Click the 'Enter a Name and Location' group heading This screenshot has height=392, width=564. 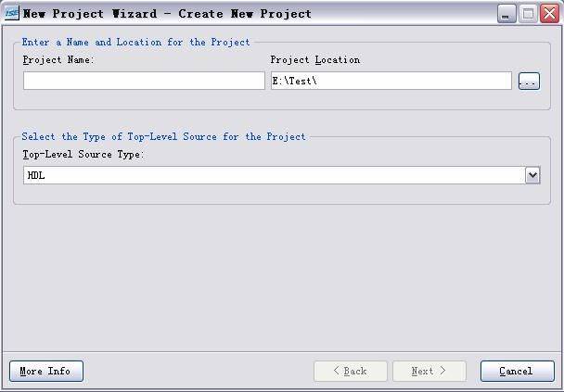point(136,42)
